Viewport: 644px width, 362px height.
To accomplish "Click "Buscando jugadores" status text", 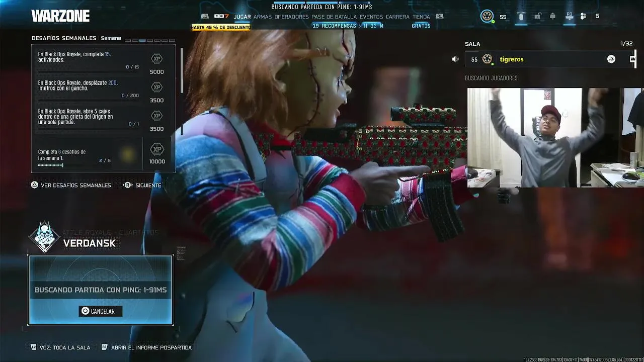I will (x=491, y=78).
